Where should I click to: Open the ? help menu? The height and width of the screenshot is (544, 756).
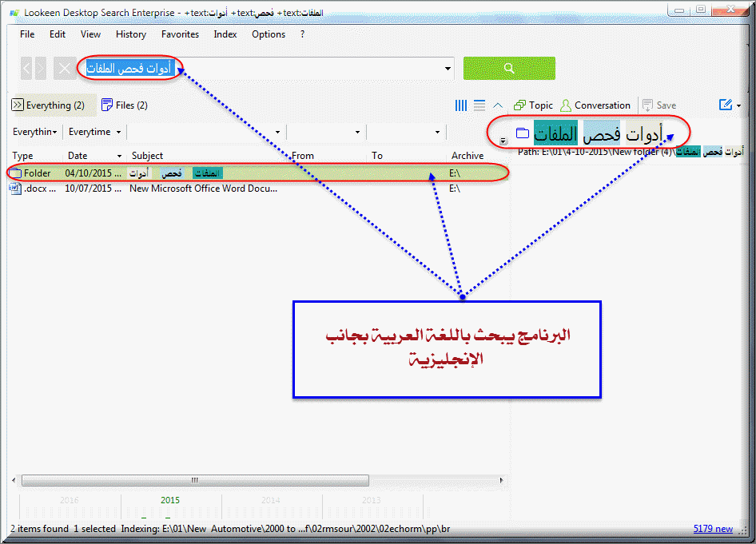pyautogui.click(x=302, y=34)
